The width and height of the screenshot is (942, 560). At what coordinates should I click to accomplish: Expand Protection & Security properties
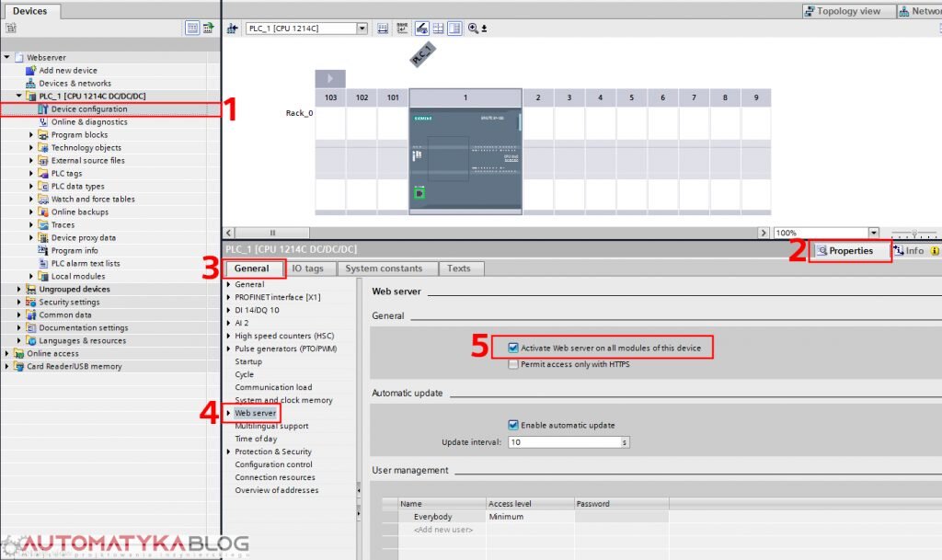[228, 451]
